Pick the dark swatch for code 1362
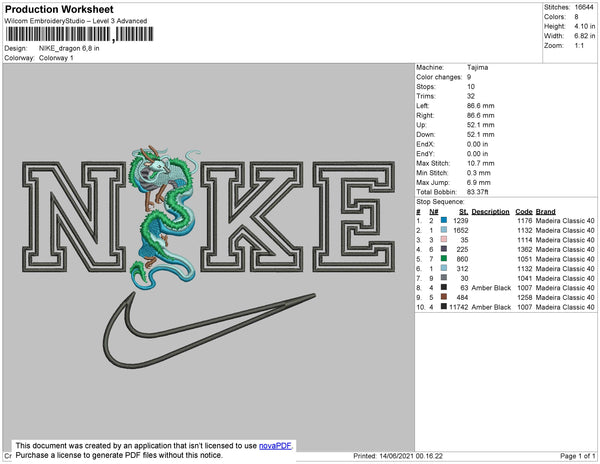 tap(444, 249)
